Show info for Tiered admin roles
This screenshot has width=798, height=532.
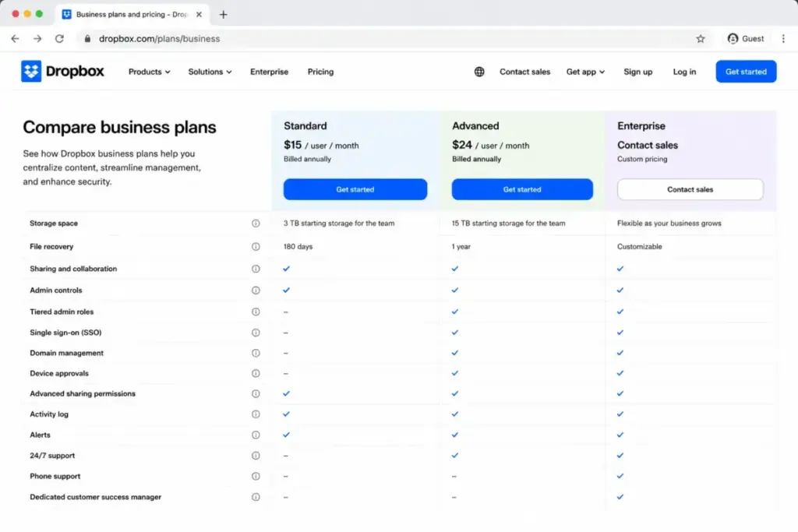coord(256,312)
